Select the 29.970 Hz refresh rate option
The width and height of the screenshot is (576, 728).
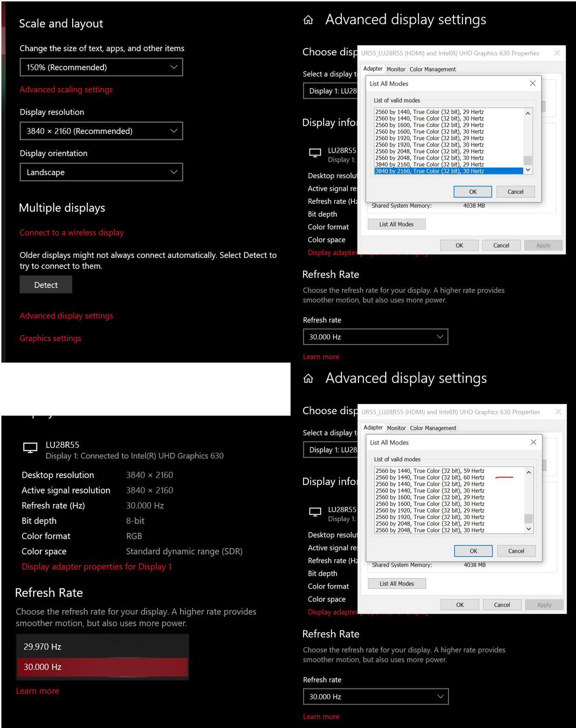[x=102, y=646]
